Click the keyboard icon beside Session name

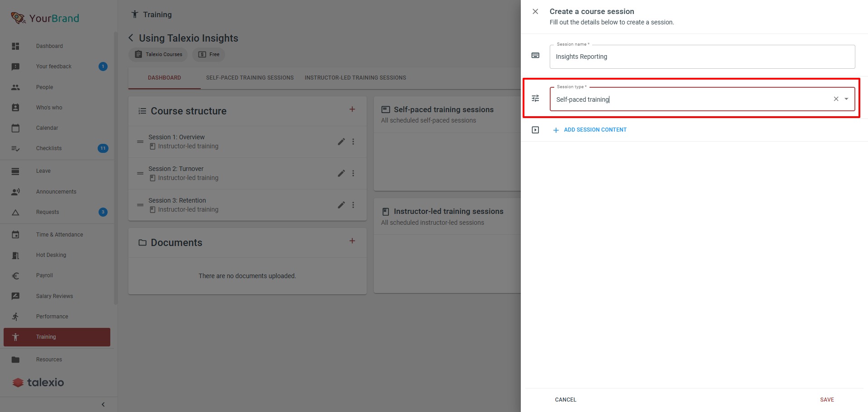535,55
